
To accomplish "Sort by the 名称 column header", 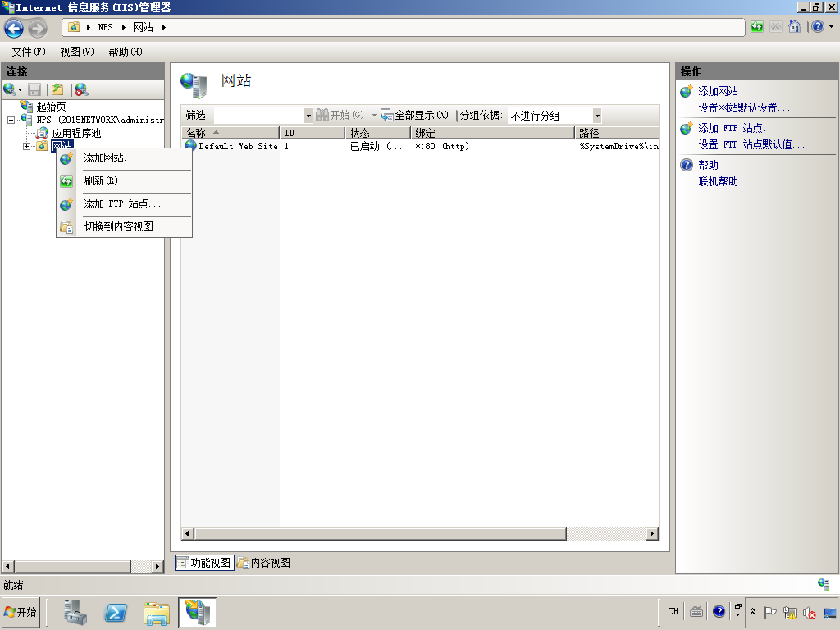I will [x=231, y=133].
